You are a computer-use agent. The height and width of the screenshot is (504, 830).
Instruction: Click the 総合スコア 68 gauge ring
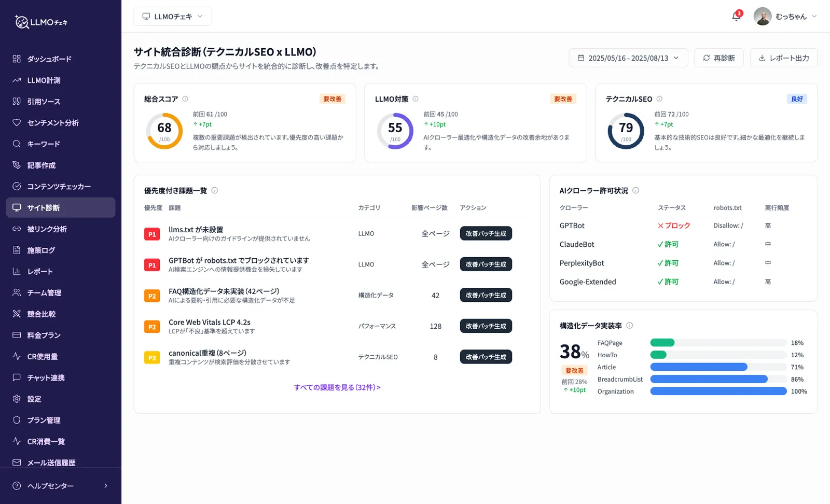click(x=164, y=131)
